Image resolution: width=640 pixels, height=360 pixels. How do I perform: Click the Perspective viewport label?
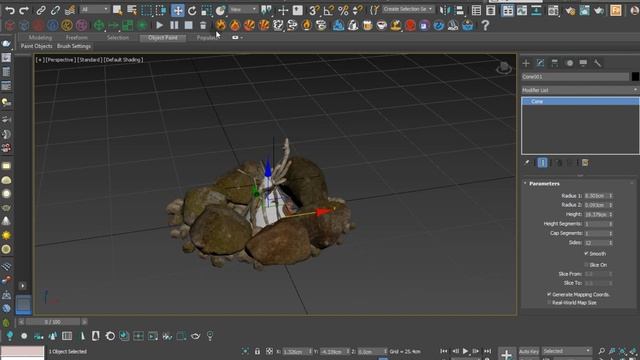point(60,60)
